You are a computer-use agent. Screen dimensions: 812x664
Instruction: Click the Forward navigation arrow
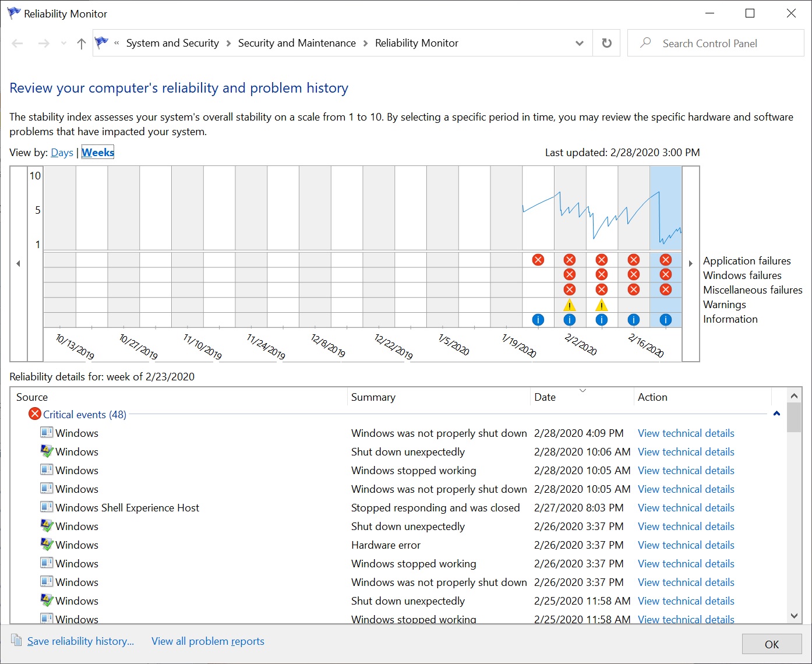pos(44,43)
